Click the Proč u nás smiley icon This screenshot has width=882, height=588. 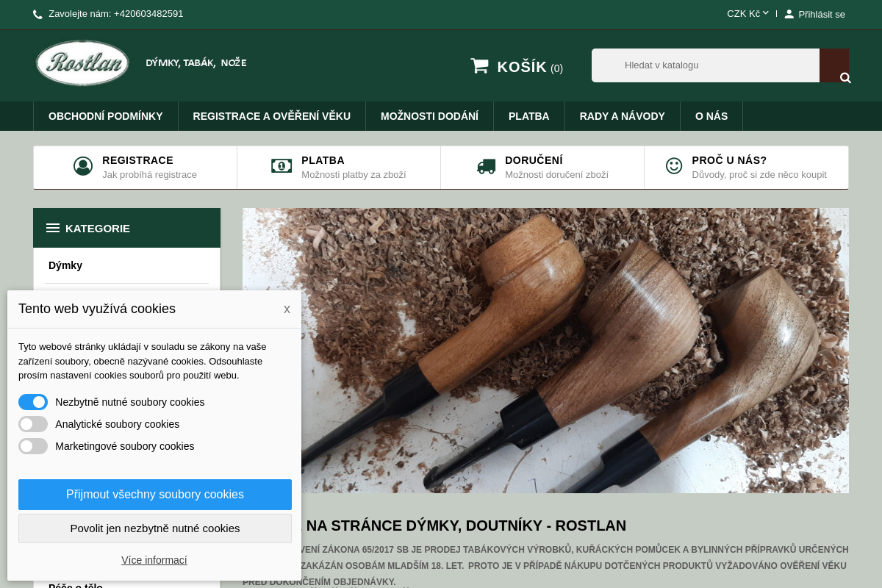click(x=674, y=166)
